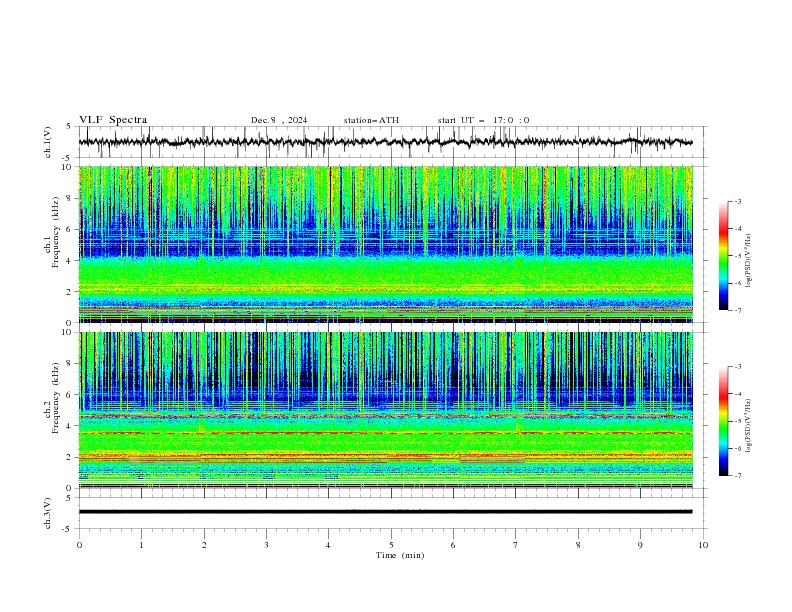This screenshot has height=612, width=792.
Task: Click the 'ch.3(V)' axis label
Action: coord(48,513)
